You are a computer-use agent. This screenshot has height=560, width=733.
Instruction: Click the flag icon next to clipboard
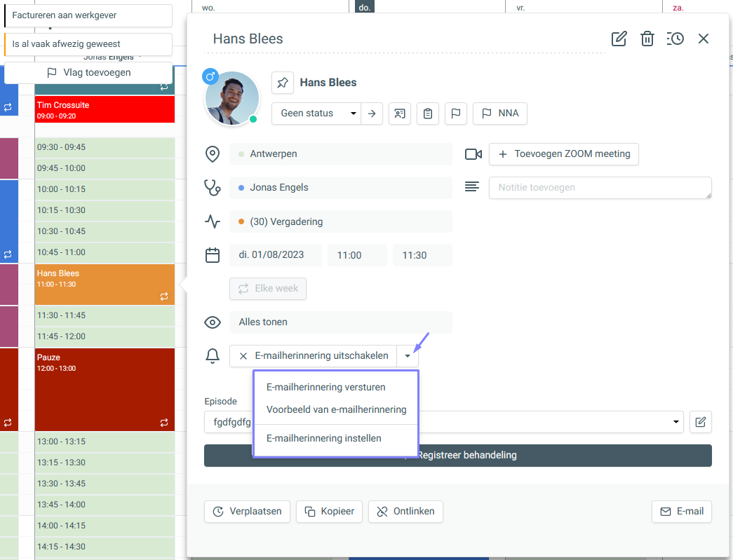456,114
